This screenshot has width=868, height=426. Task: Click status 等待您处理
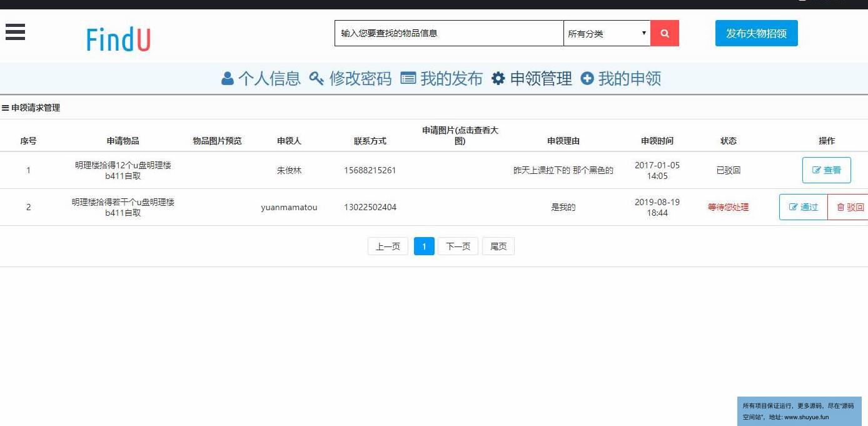(729, 207)
